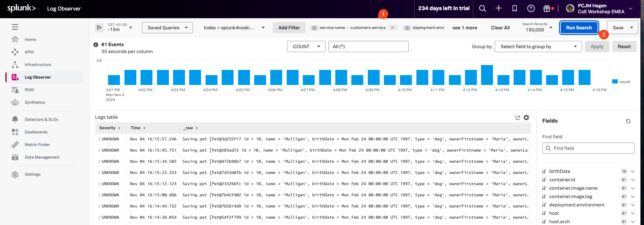644x225 pixels.
Task: Remove the customers-service filter
Action: point(393,28)
